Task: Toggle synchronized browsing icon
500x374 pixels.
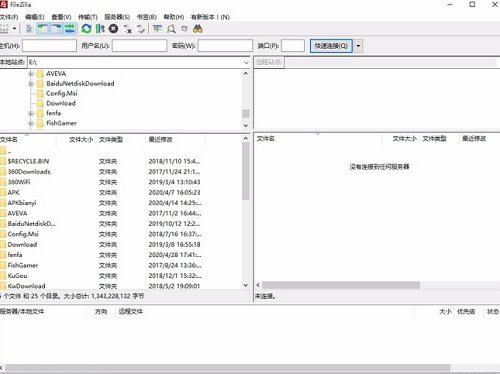Action: 184,29
